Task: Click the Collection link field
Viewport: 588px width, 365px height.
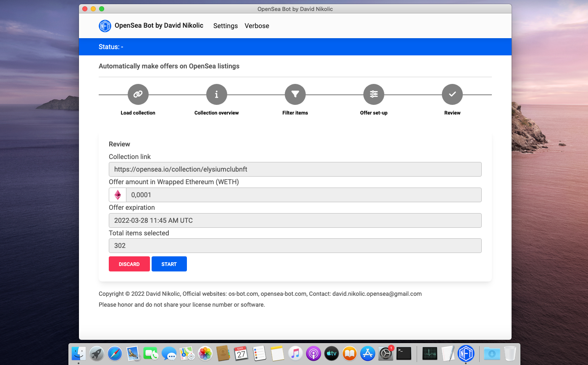Action: 295,169
